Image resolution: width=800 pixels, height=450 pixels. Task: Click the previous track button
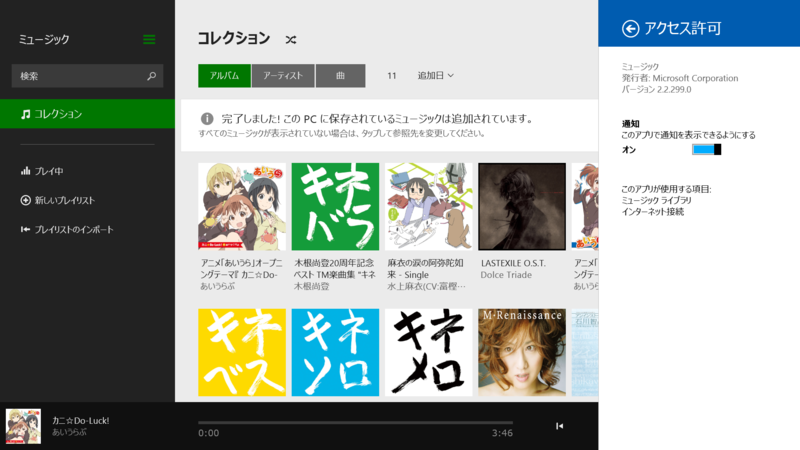(559, 426)
